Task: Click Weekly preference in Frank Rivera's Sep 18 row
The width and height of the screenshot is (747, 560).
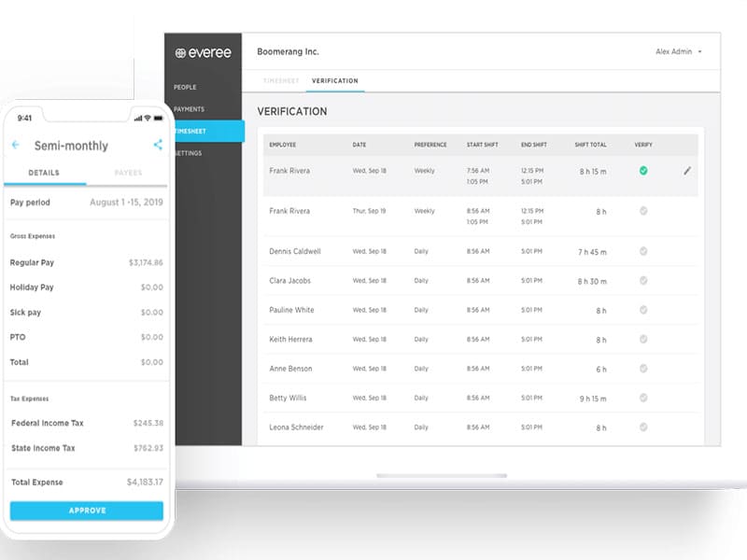Action: pyautogui.click(x=424, y=171)
